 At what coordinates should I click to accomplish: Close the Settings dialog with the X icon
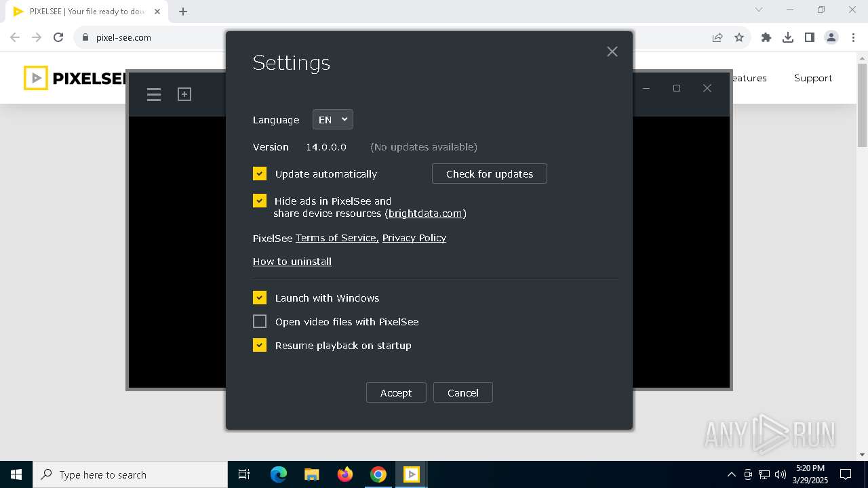point(612,52)
